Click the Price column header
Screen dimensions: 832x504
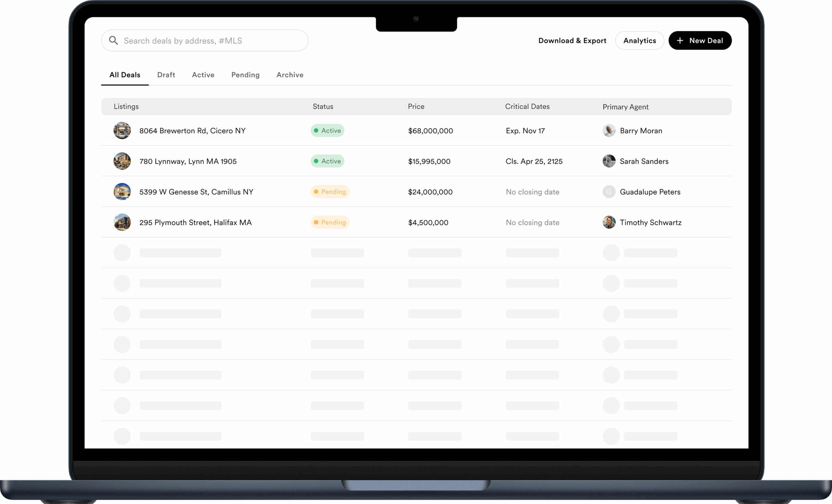(416, 107)
